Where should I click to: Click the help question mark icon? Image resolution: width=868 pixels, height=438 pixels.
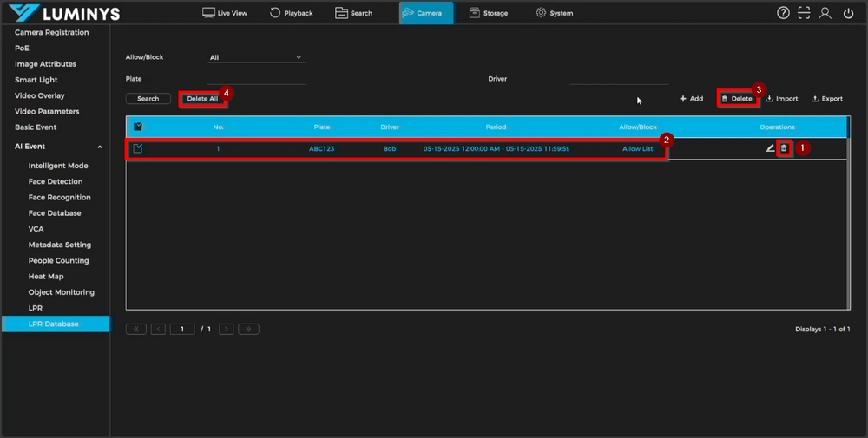pyautogui.click(x=783, y=13)
